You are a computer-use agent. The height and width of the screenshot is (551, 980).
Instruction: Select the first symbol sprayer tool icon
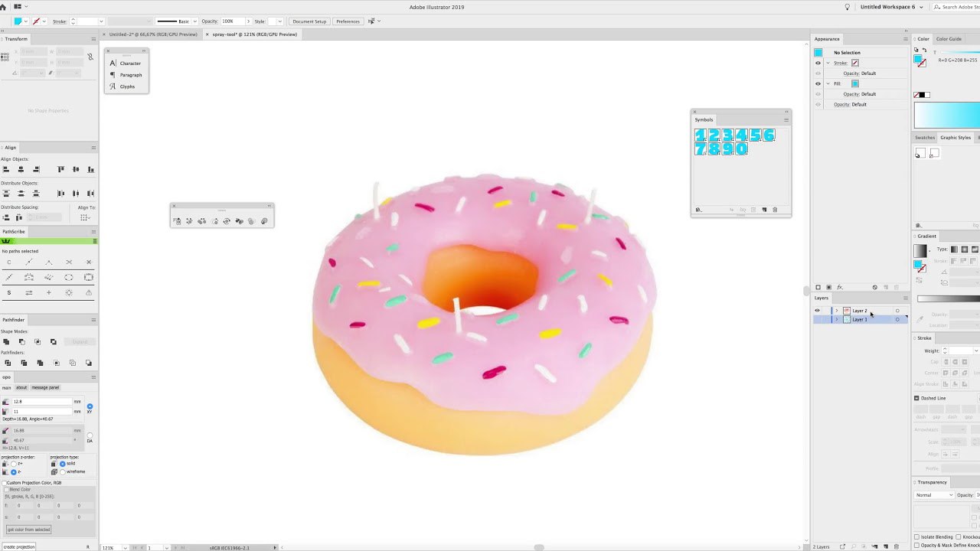click(x=177, y=221)
